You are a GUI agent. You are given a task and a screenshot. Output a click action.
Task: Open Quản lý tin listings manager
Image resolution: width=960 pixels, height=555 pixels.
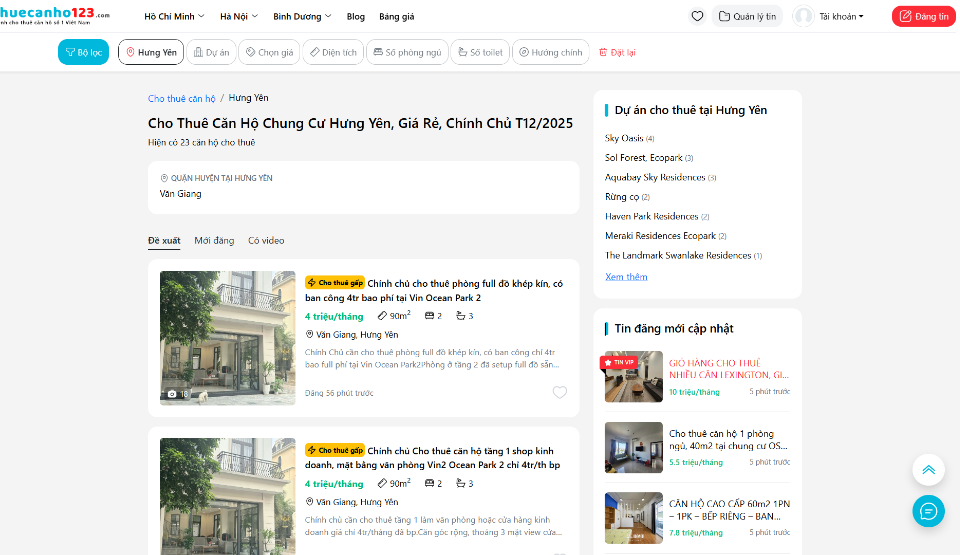[x=747, y=17]
